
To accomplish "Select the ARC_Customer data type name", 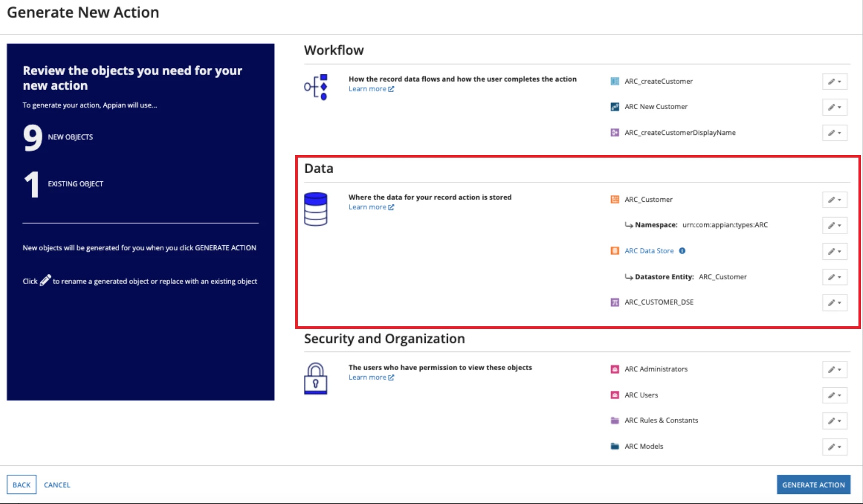I will coord(648,200).
